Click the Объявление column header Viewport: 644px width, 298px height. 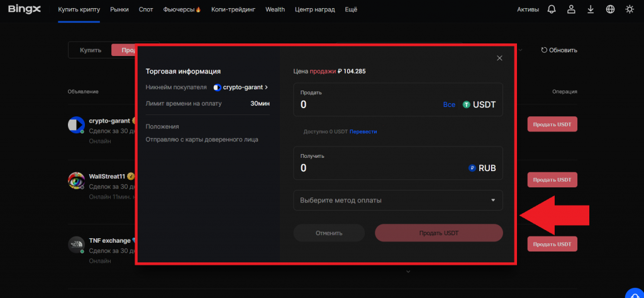click(83, 92)
